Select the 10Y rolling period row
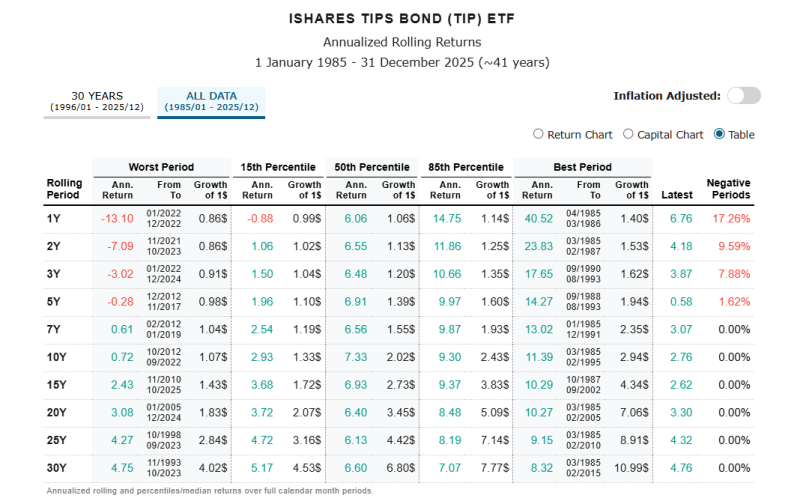Screen dimensions: 800x504 coord(58,357)
